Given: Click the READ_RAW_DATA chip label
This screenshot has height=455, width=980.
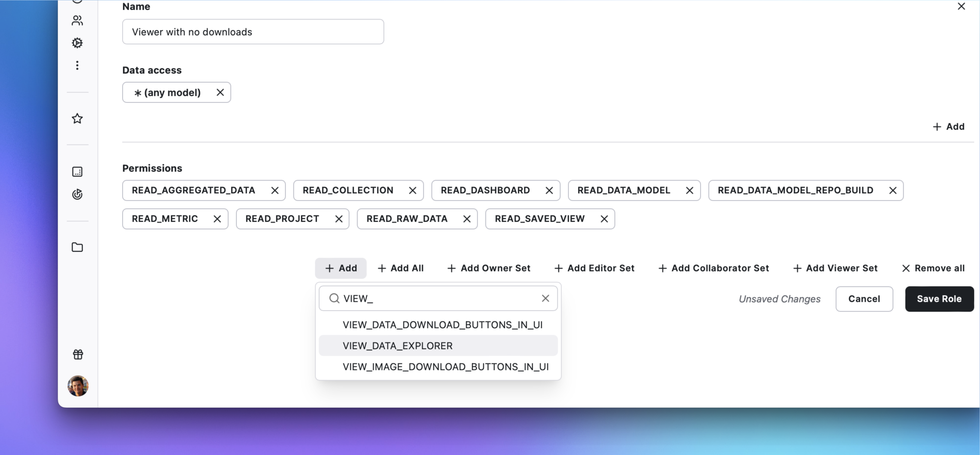Looking at the screenshot, I should (407, 219).
